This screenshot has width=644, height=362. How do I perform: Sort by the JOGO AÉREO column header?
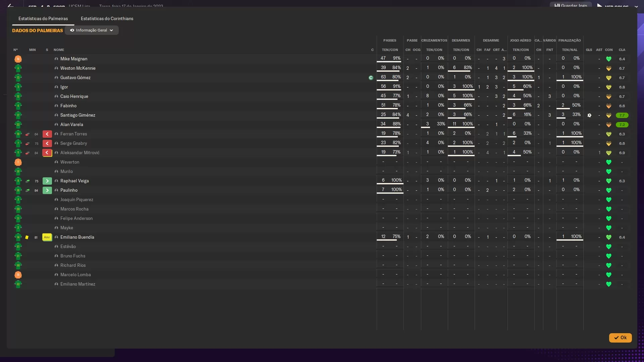click(x=521, y=41)
